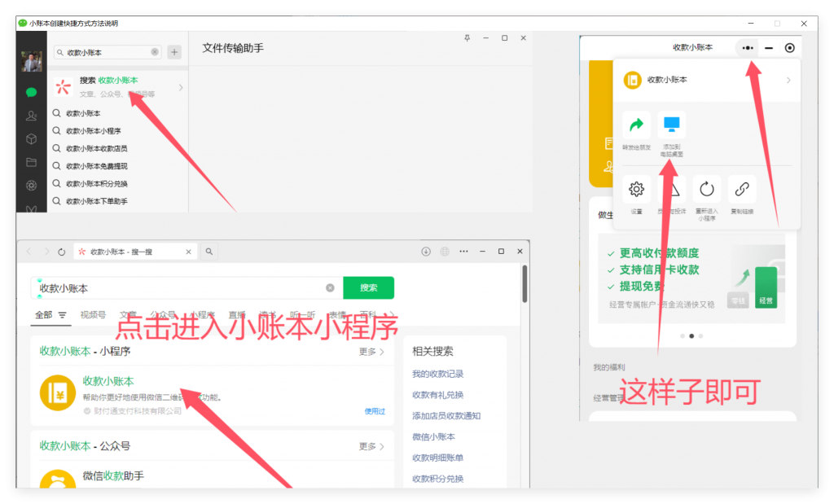The image size is (834, 504).
Task: Open 设置 settings gear in mini program menu
Action: click(636, 189)
